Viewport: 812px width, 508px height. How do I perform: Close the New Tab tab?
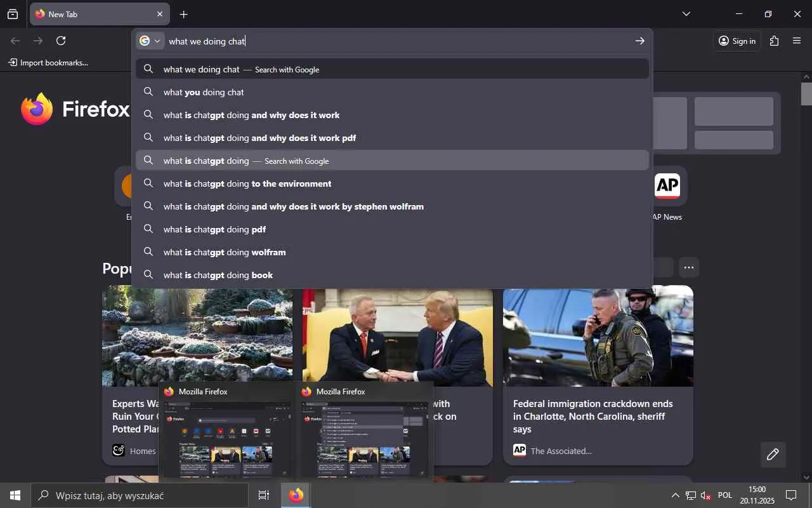159,14
